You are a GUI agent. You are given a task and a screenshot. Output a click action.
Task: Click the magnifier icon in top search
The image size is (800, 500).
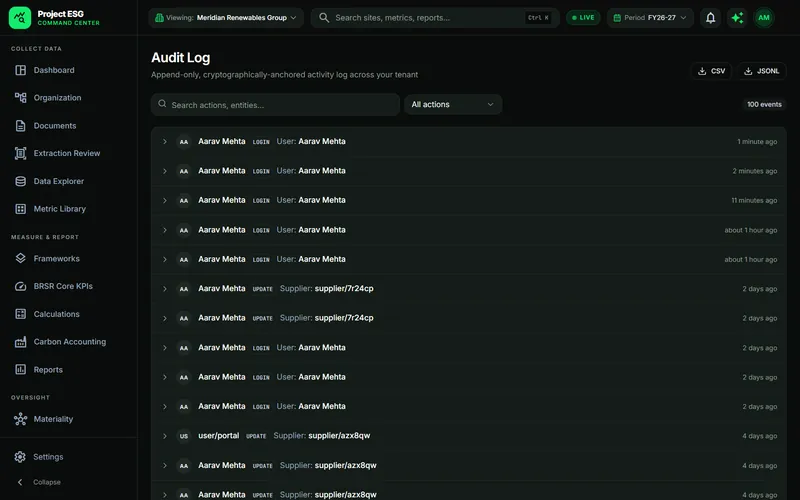click(x=323, y=18)
